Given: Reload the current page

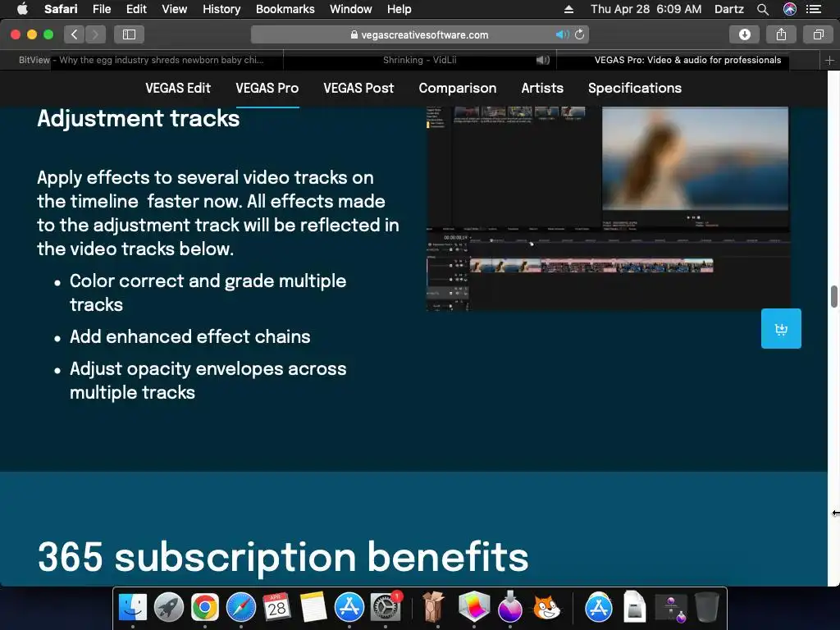Looking at the screenshot, I should pos(580,34).
